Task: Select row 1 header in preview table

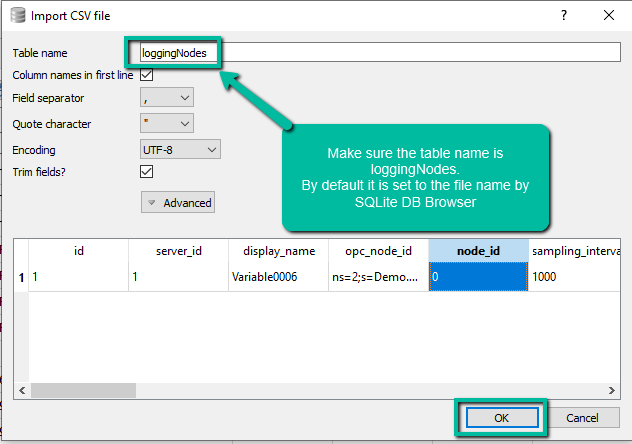Action: pos(21,277)
